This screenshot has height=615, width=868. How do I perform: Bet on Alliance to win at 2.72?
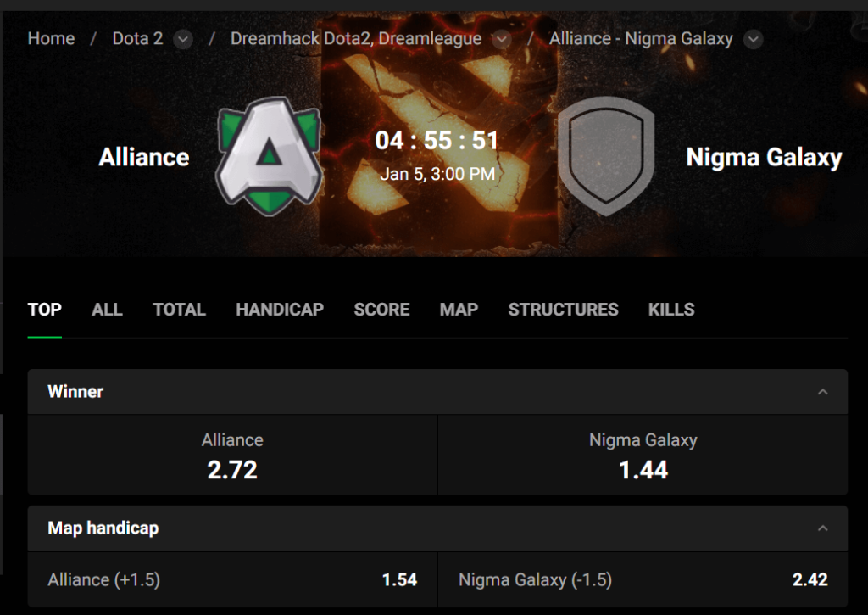point(232,456)
